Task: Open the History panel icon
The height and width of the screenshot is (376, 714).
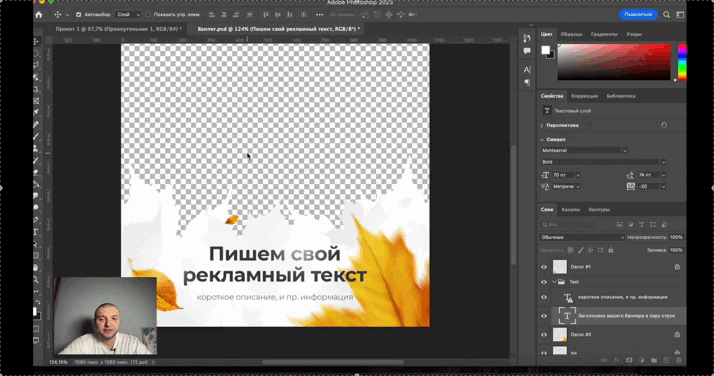Action: (527, 38)
